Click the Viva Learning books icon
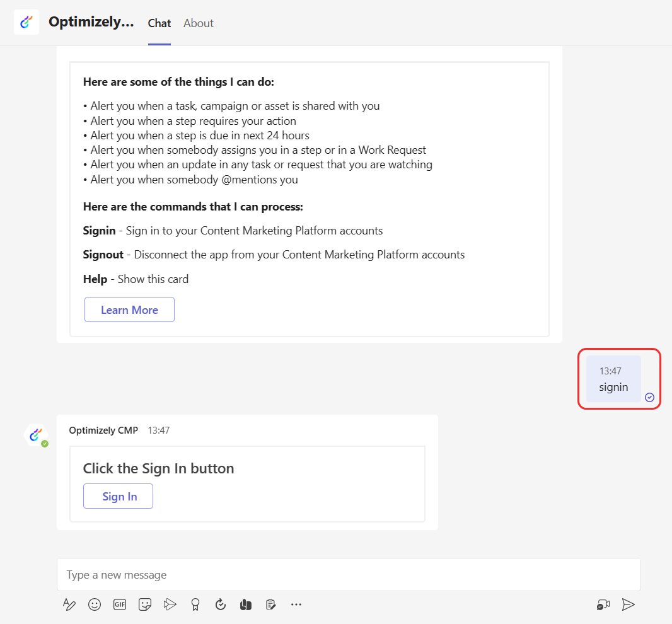The width and height of the screenshot is (672, 624). (x=246, y=604)
